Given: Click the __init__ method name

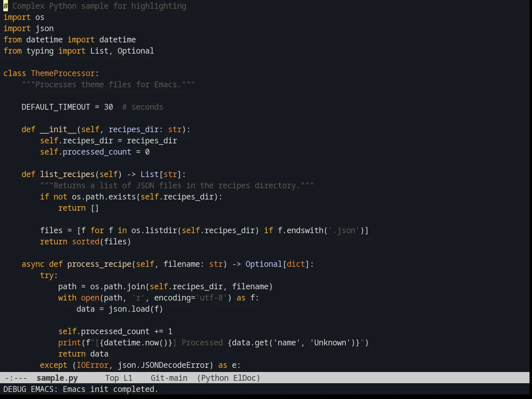Looking at the screenshot, I should tap(58, 129).
